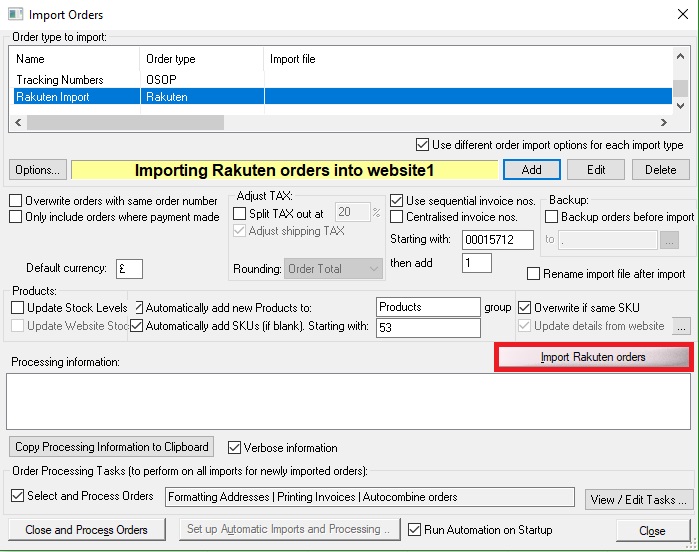The height and width of the screenshot is (552, 699).
Task: Enable Only include orders where payment made
Action: click(x=16, y=217)
